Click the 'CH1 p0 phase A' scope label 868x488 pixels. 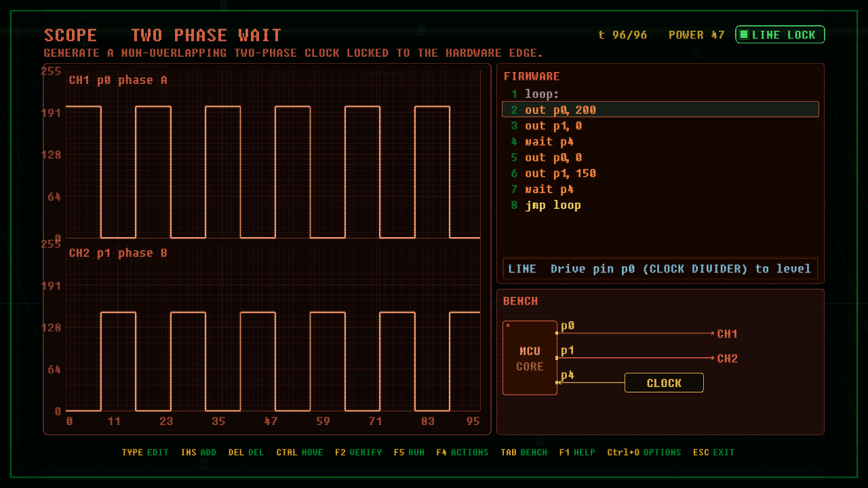tap(118, 80)
